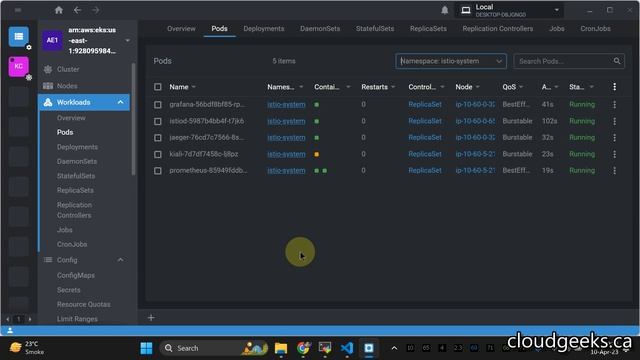640x360 pixels.
Task: Open Visual Studio Code from taskbar
Action: coord(347,348)
